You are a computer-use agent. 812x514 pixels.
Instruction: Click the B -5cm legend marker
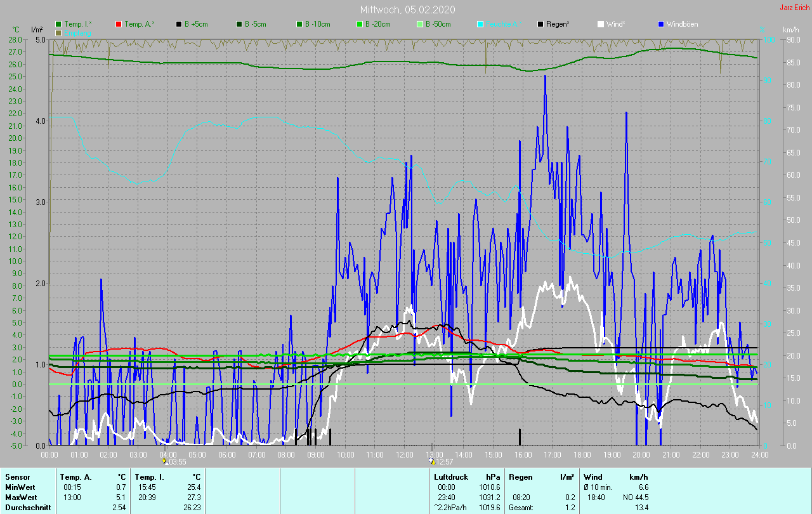tap(239, 24)
